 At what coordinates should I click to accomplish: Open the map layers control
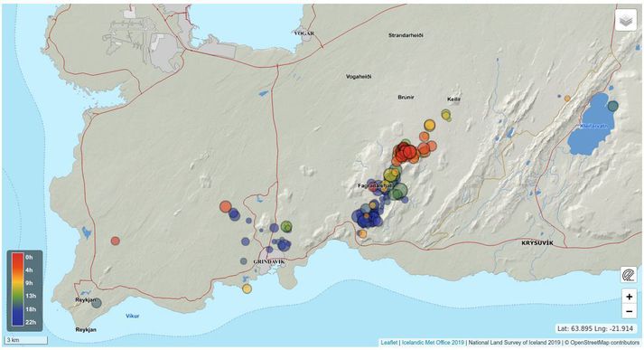coord(626,20)
